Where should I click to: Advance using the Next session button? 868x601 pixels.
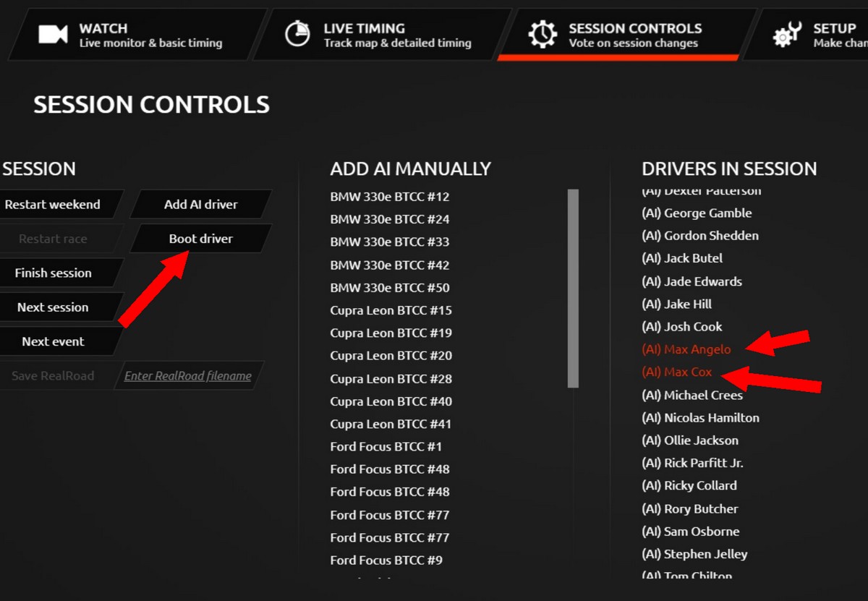(57, 307)
